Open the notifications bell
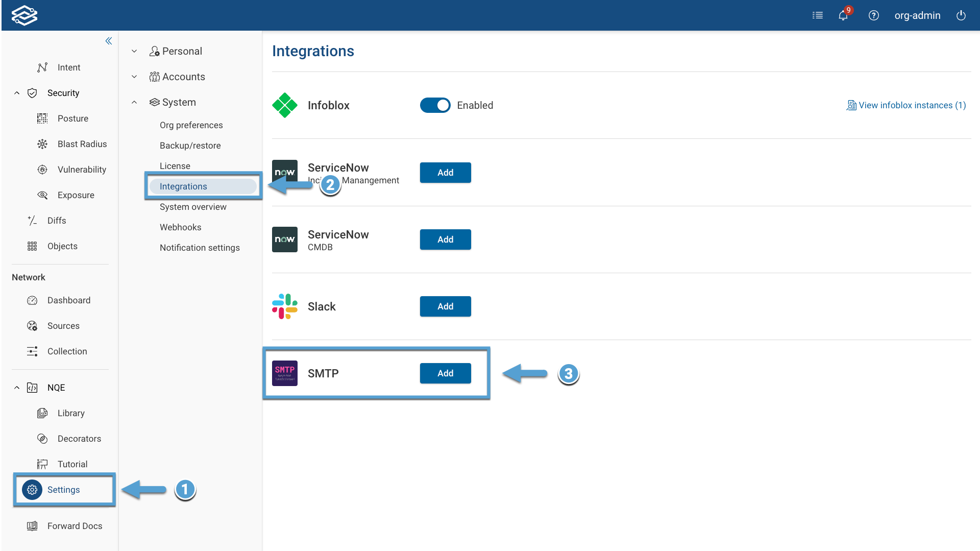The image size is (980, 551). pyautogui.click(x=842, y=15)
